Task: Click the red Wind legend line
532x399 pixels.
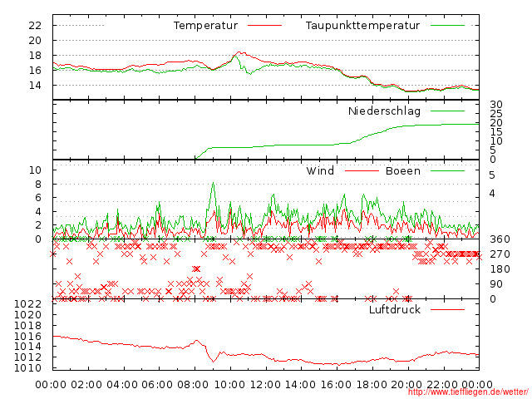Action: point(362,170)
